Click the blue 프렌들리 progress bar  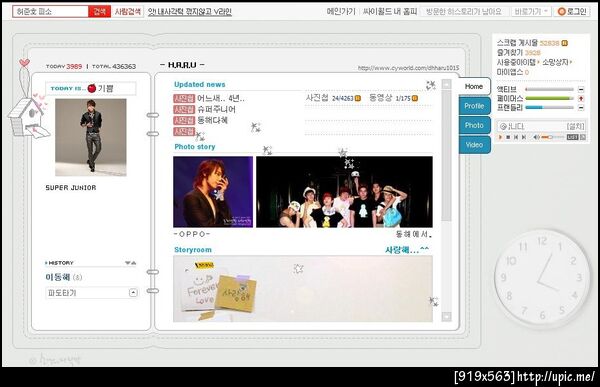point(549,108)
